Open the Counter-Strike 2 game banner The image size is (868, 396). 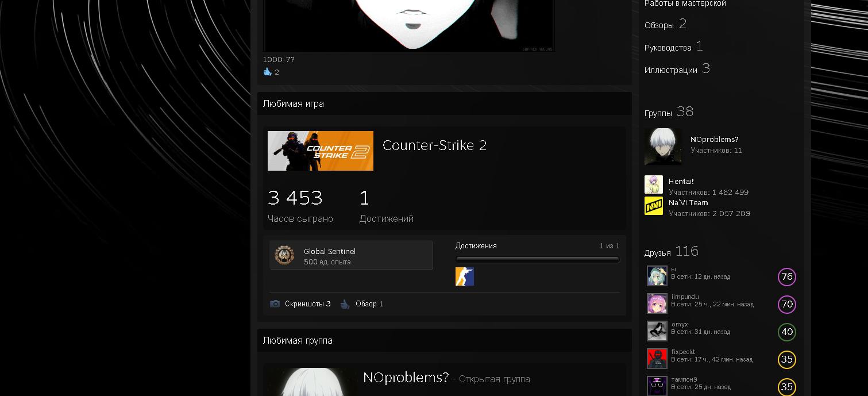tap(321, 151)
